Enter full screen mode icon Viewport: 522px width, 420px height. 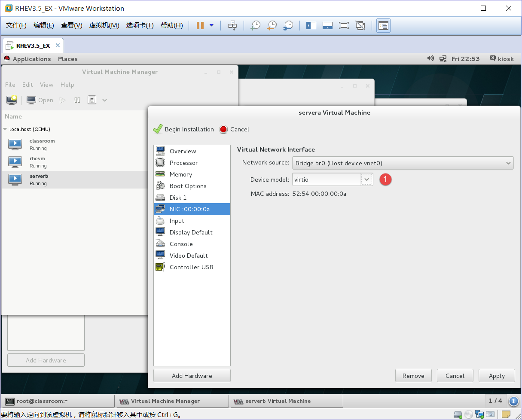(344, 25)
